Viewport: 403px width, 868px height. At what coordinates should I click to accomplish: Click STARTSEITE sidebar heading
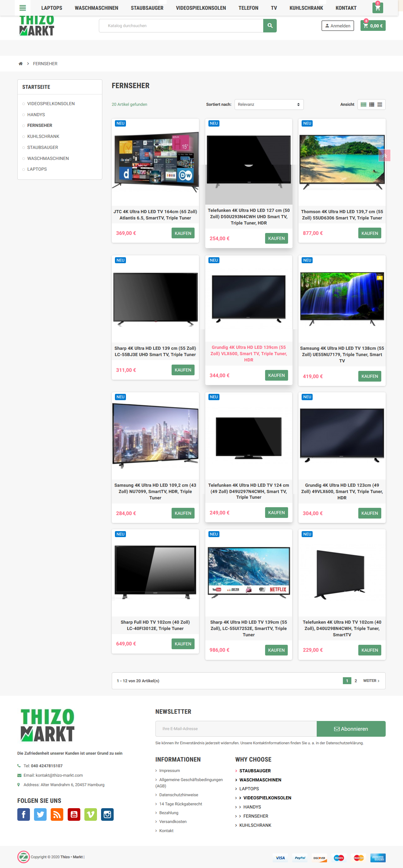pos(36,87)
